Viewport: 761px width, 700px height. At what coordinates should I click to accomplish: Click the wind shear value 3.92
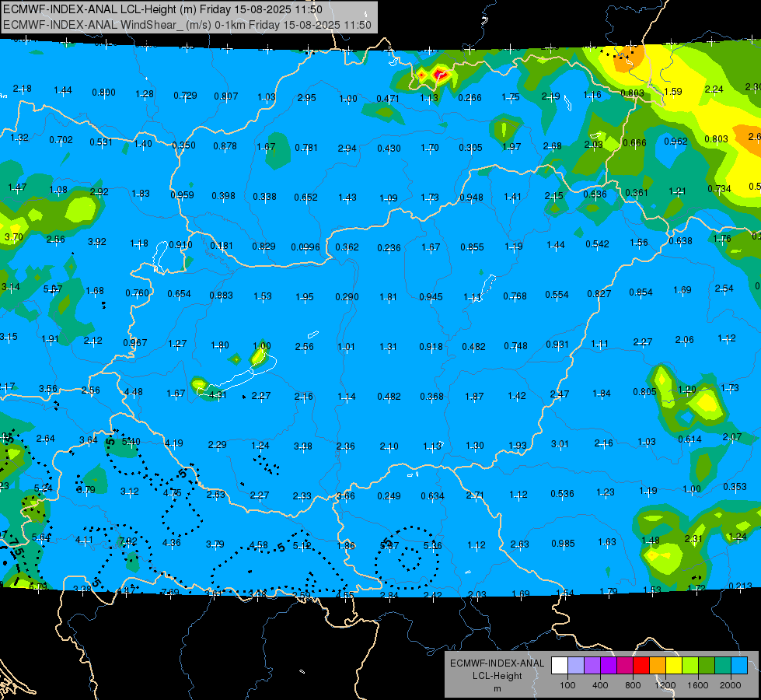pyautogui.click(x=97, y=241)
